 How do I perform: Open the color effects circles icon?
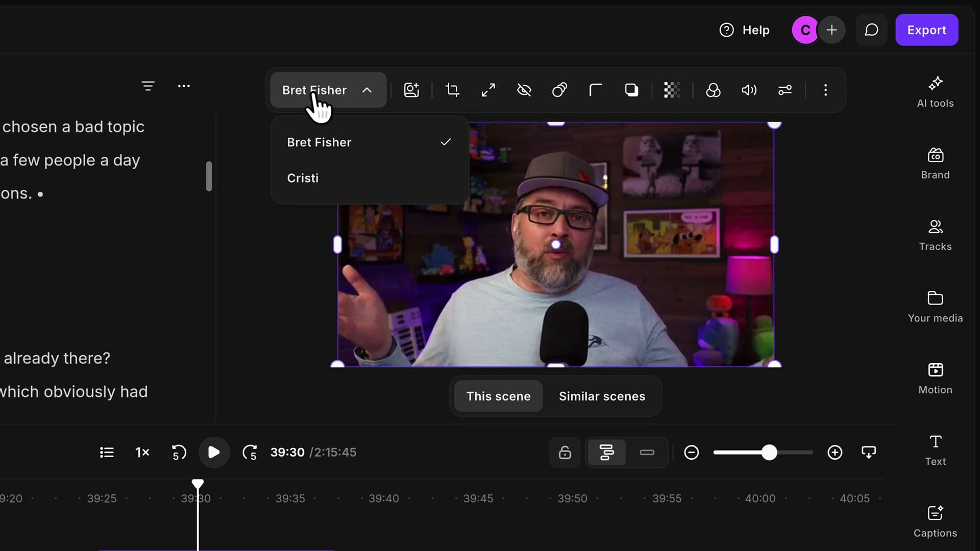[713, 90]
